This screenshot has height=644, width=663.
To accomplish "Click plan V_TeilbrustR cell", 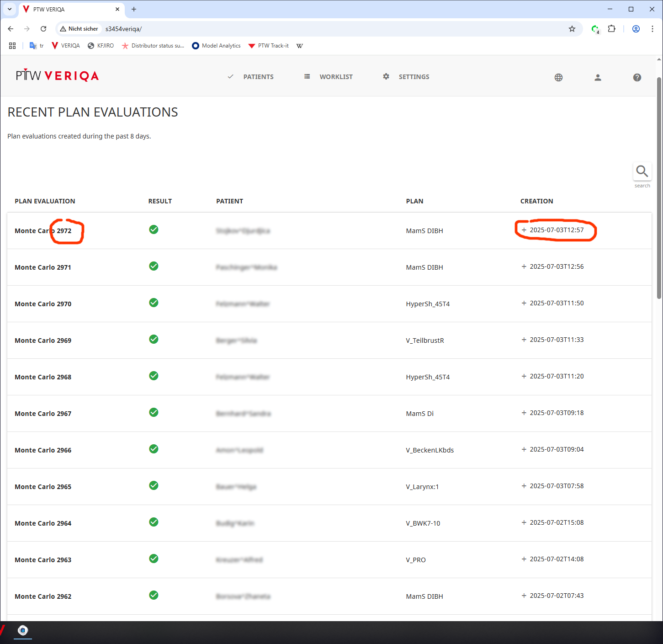I will 425,341.
